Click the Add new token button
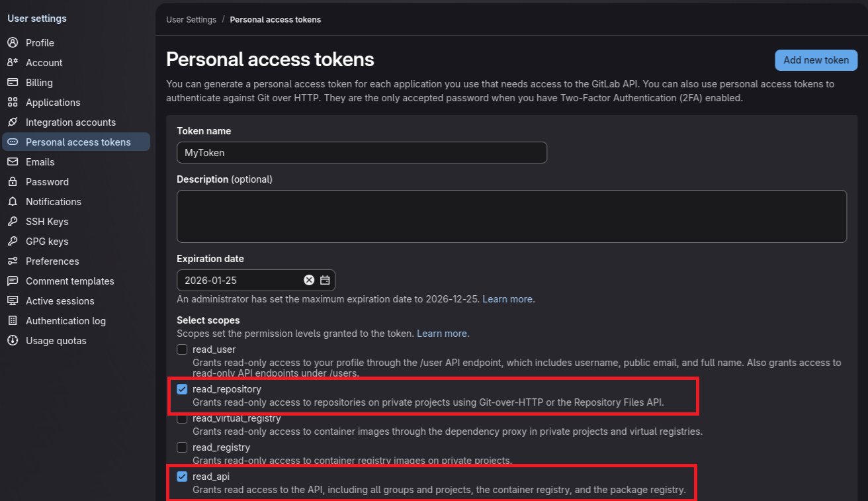Viewport: 868px width, 501px height. point(816,60)
